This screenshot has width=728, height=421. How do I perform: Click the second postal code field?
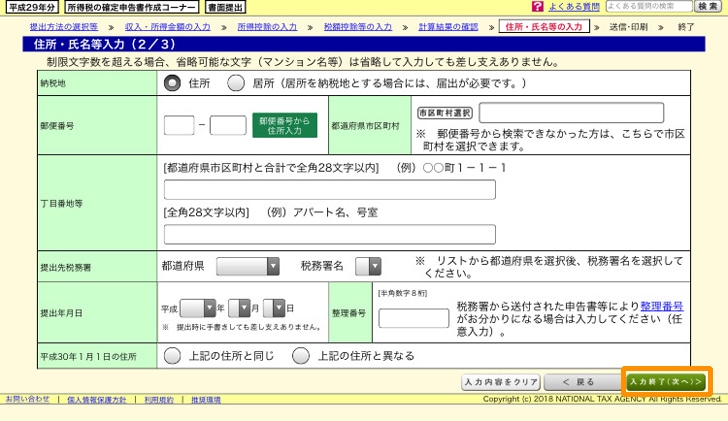pos(228,125)
